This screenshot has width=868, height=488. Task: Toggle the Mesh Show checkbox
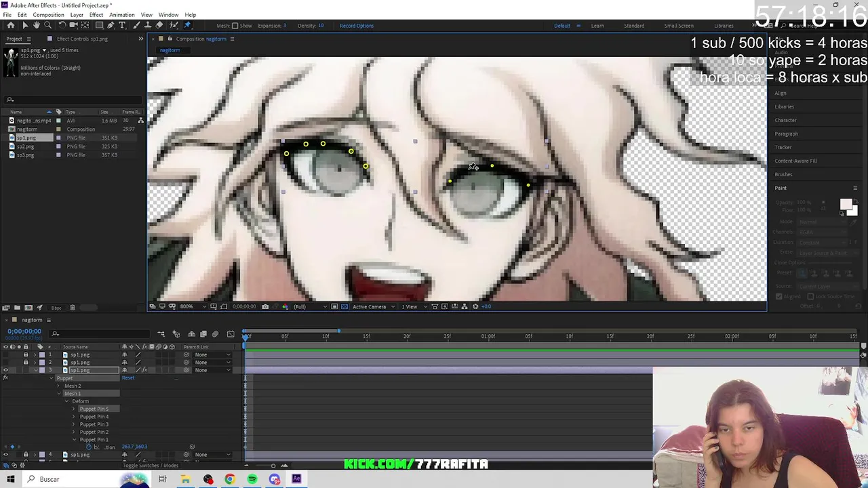[x=235, y=26]
